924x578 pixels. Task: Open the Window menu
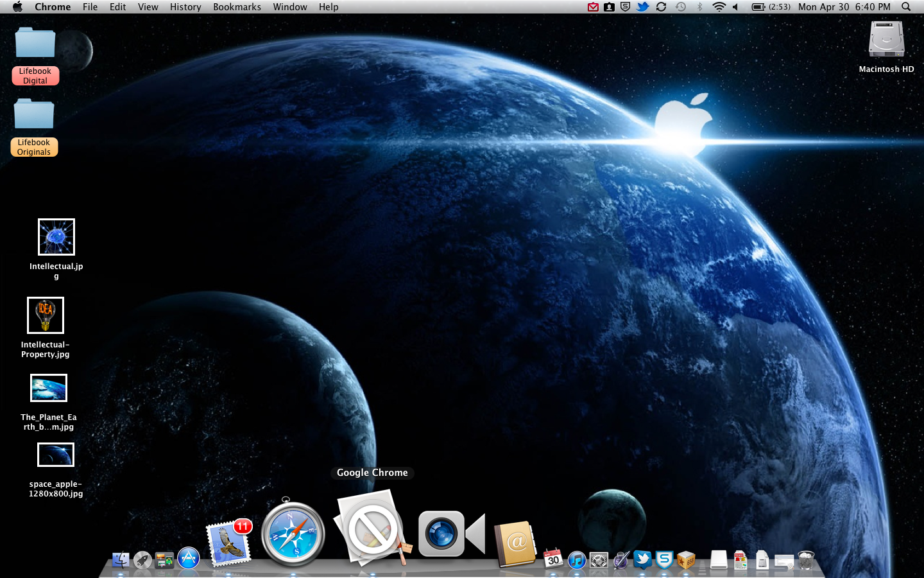click(x=290, y=7)
